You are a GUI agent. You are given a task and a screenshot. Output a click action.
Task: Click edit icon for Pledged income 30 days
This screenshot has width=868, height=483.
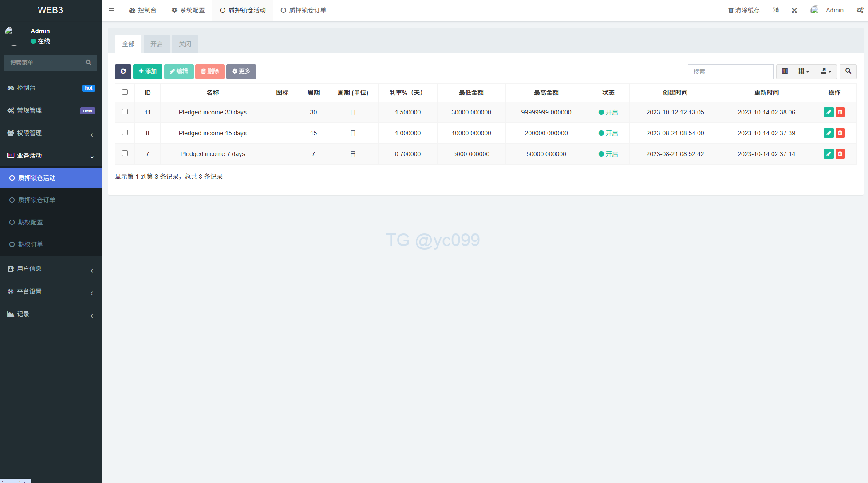pos(828,112)
